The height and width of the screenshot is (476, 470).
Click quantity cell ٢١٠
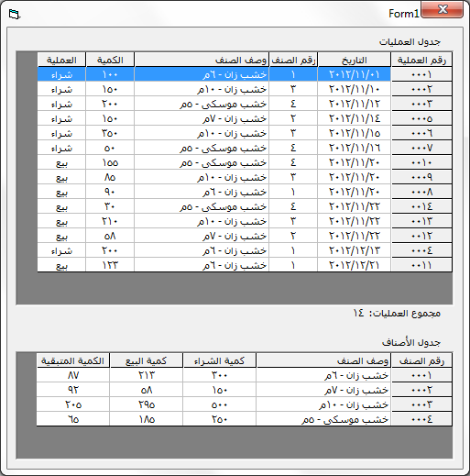click(110, 221)
